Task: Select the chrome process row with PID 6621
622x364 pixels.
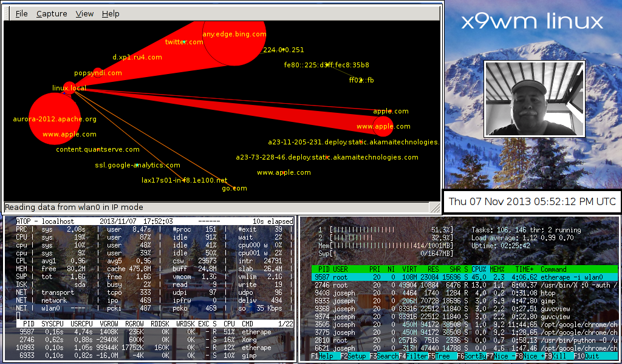Action: [x=465, y=348]
